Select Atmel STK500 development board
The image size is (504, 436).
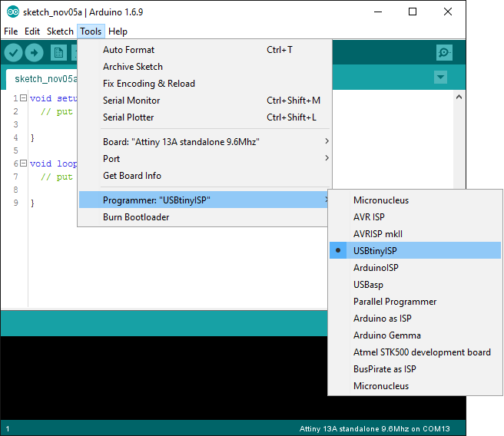pyautogui.click(x=416, y=352)
